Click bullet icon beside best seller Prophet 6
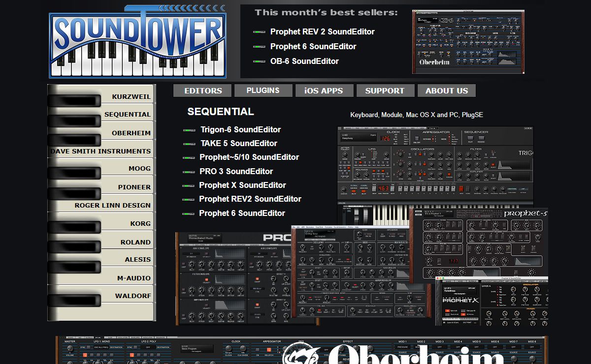Image resolution: width=591 pixels, height=364 pixels. point(260,47)
